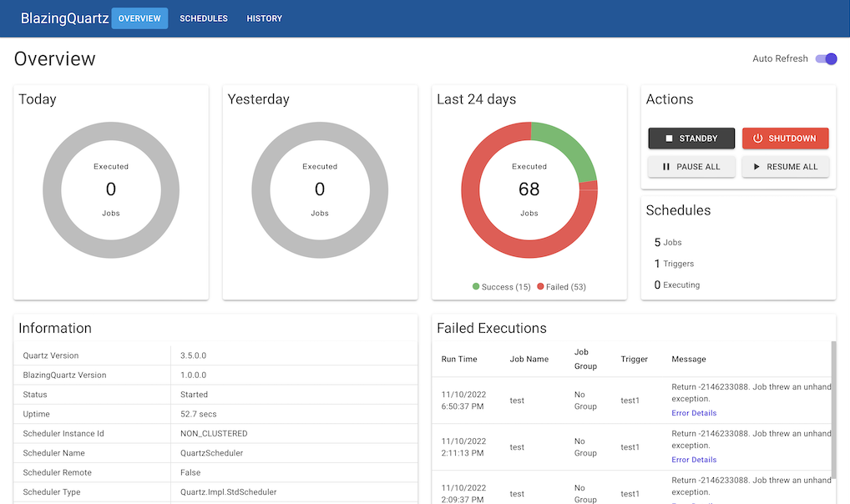
Task: Click the Pause All button
Action: click(x=691, y=167)
